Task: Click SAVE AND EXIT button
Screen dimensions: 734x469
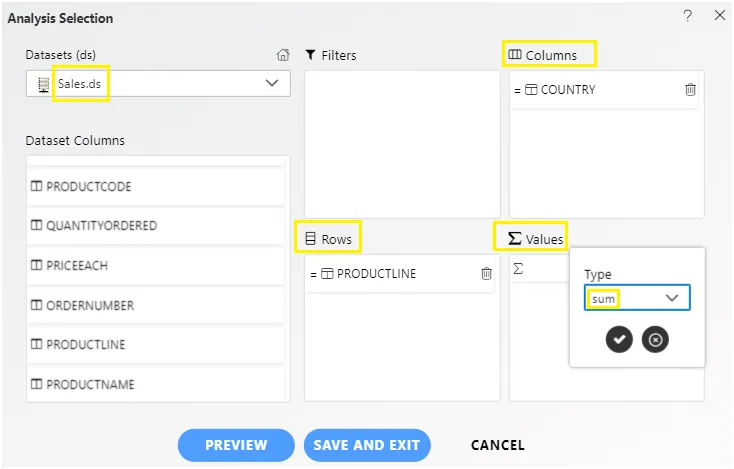Action: [x=367, y=445]
